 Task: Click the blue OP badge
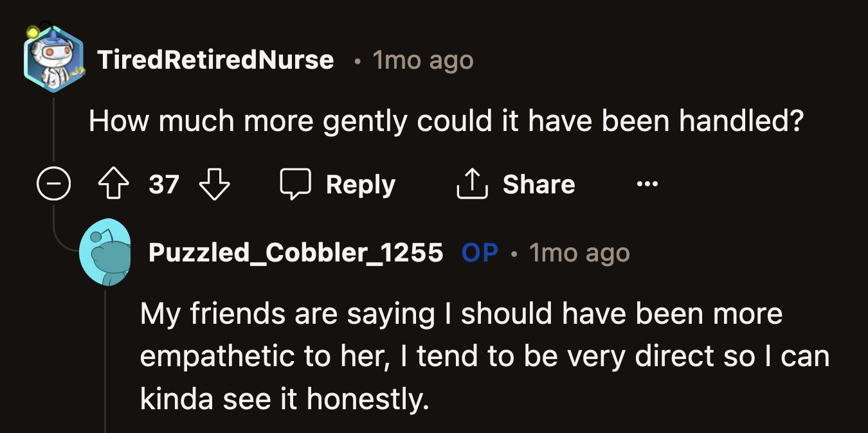click(x=479, y=252)
